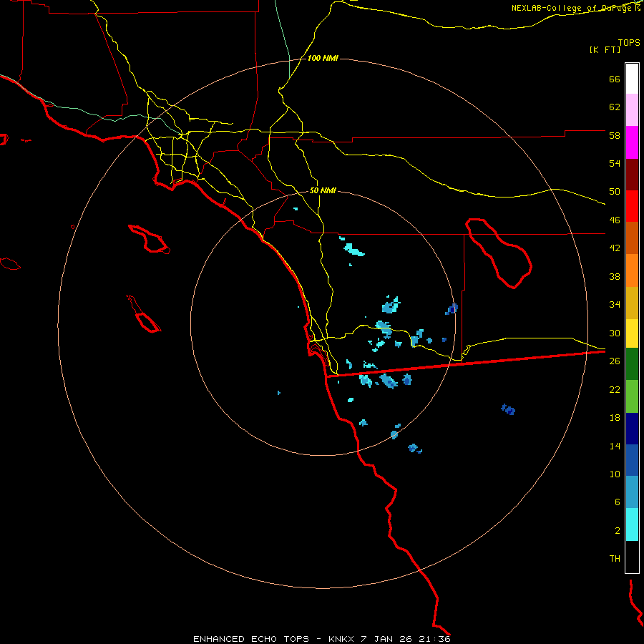Viewport: 644px width, 644px height.
Task: Click the legend value 26
Action: click(615, 361)
